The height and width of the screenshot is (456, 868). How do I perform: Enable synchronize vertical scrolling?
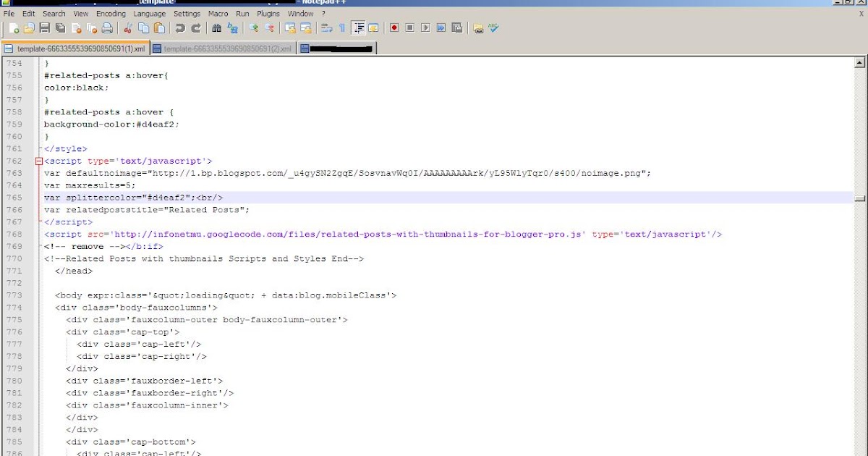(x=291, y=29)
